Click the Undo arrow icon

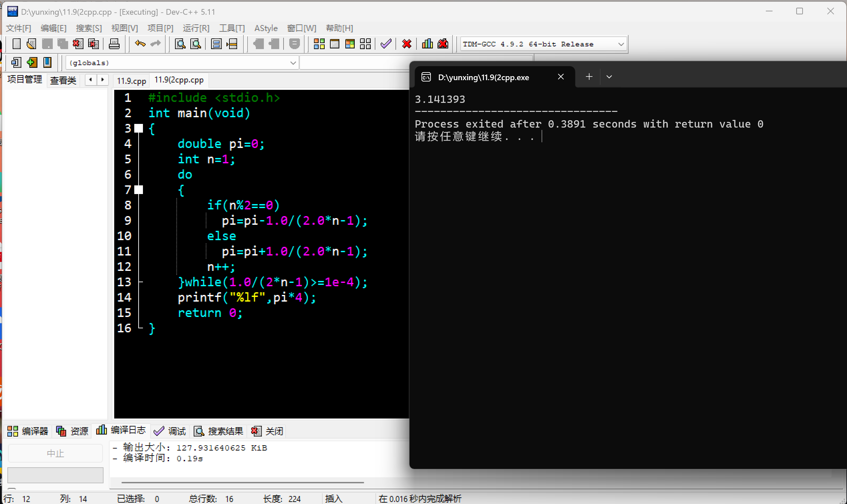pyautogui.click(x=140, y=44)
